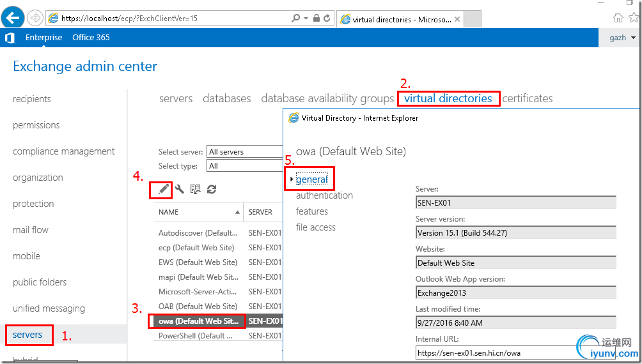
Task: Click the refresh icon in address bar
Action: click(327, 18)
